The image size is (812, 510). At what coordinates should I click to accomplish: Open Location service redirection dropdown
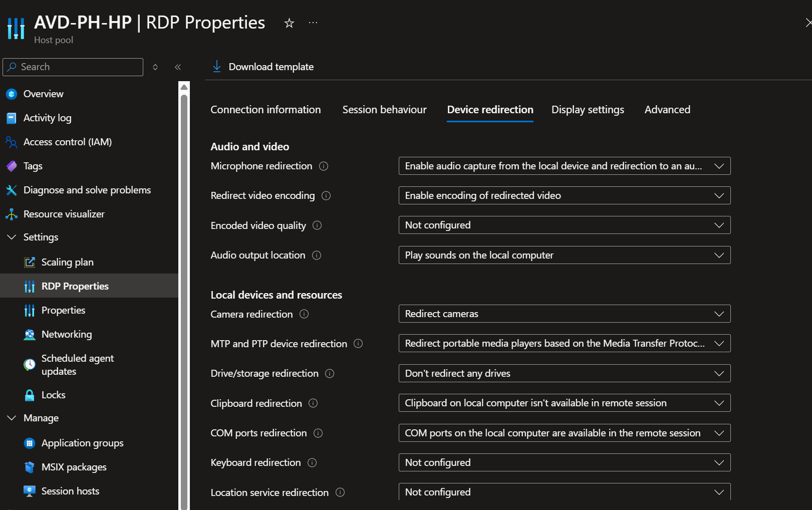click(565, 492)
